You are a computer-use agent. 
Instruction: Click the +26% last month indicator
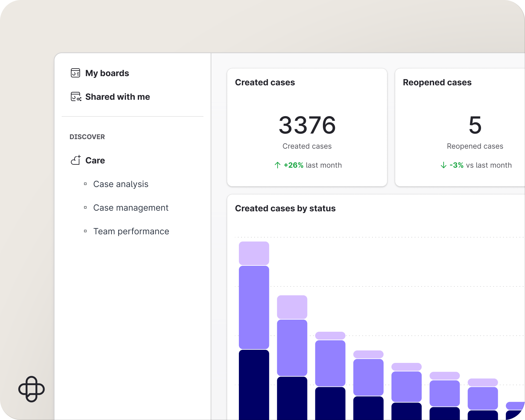(x=308, y=165)
